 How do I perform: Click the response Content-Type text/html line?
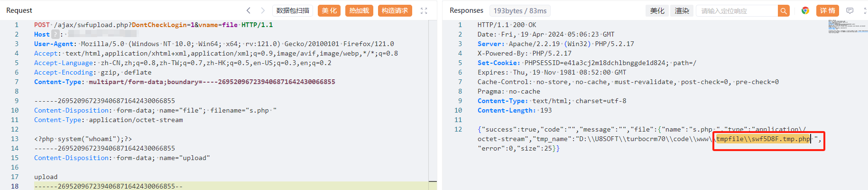tap(552, 101)
